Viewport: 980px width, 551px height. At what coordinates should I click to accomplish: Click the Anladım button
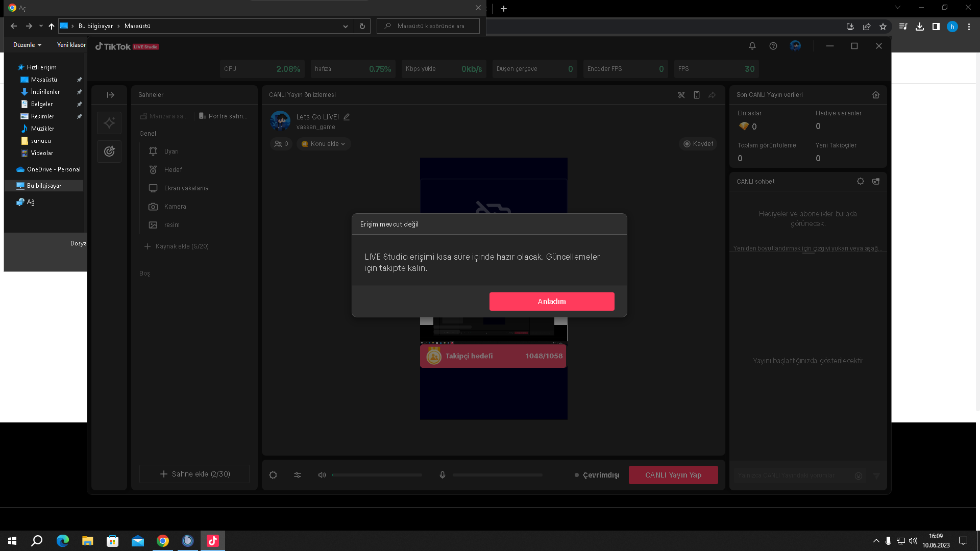[551, 302]
